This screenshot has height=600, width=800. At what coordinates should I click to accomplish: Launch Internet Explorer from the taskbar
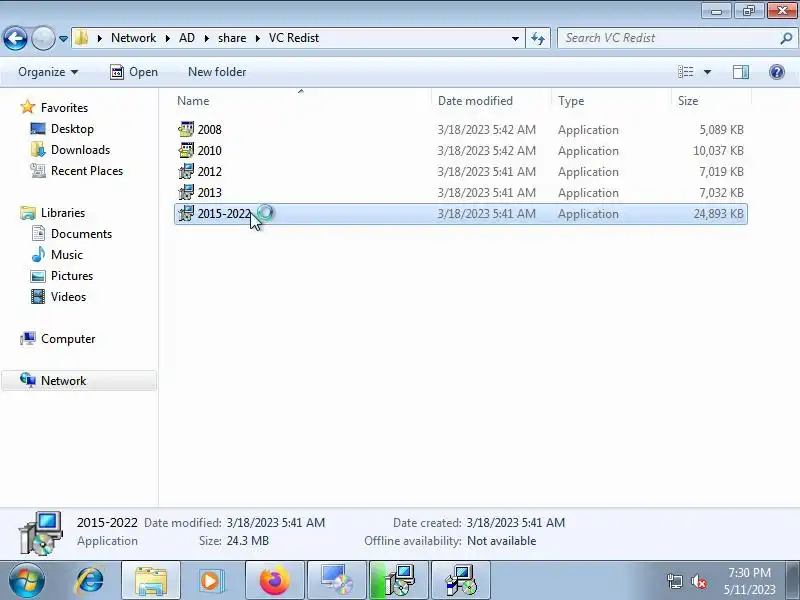coord(90,581)
